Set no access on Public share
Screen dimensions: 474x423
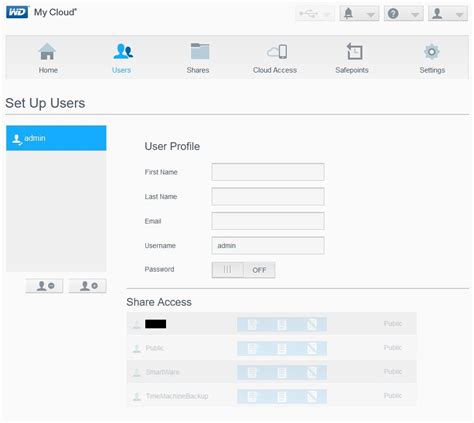tap(312, 349)
